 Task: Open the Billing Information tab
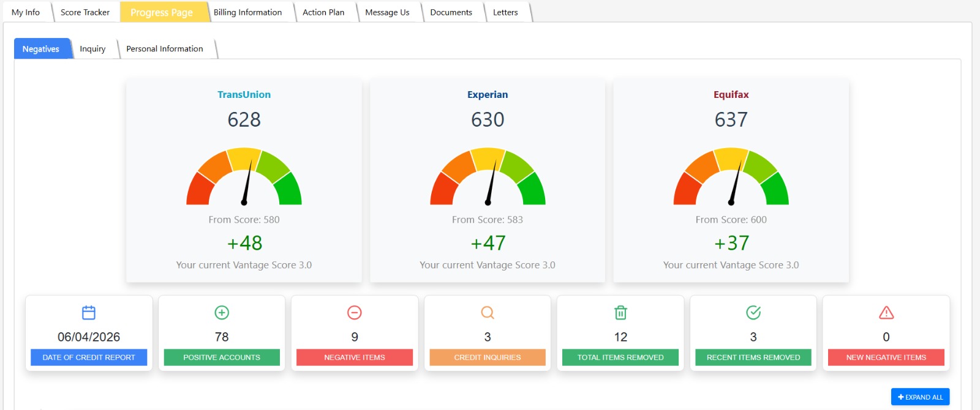pos(247,12)
